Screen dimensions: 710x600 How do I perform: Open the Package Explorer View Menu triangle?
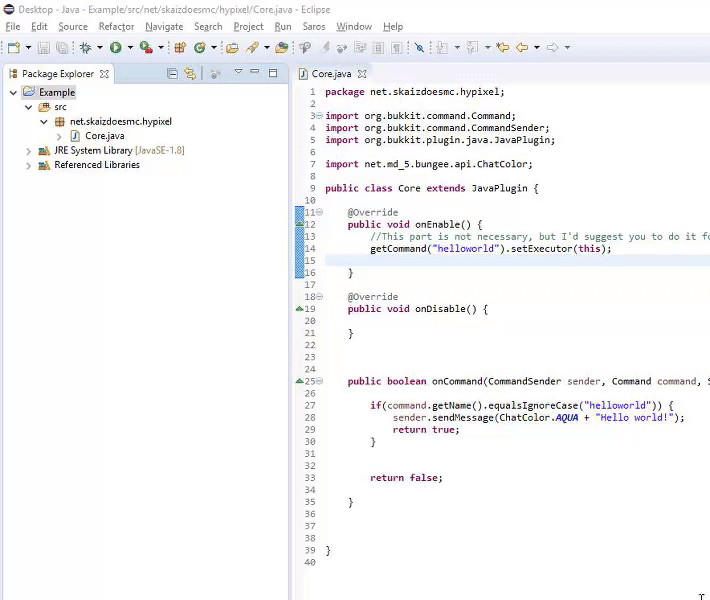click(x=238, y=72)
